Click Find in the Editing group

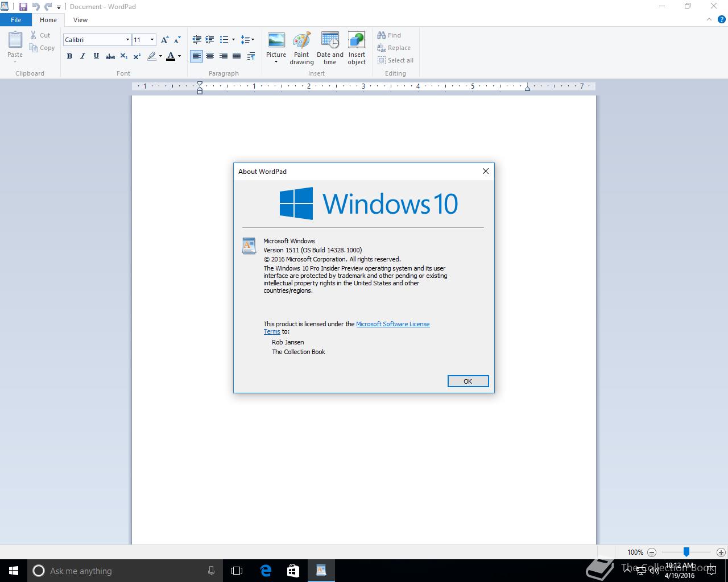(389, 35)
